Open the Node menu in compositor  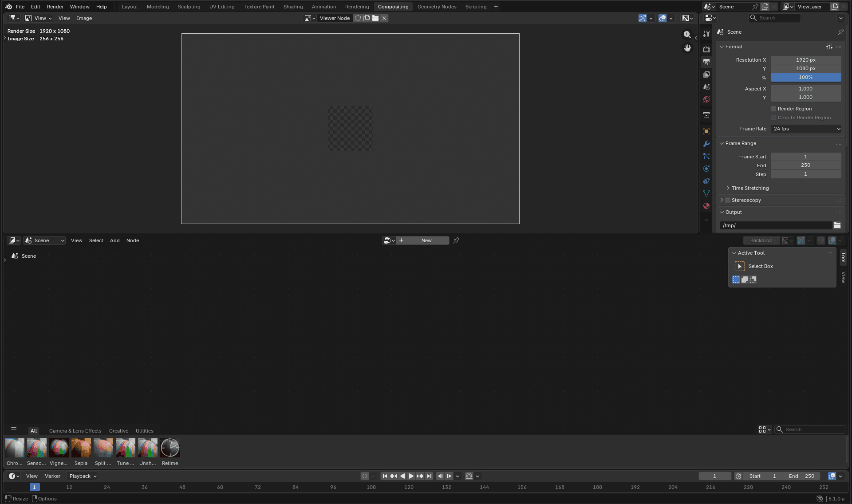click(133, 240)
